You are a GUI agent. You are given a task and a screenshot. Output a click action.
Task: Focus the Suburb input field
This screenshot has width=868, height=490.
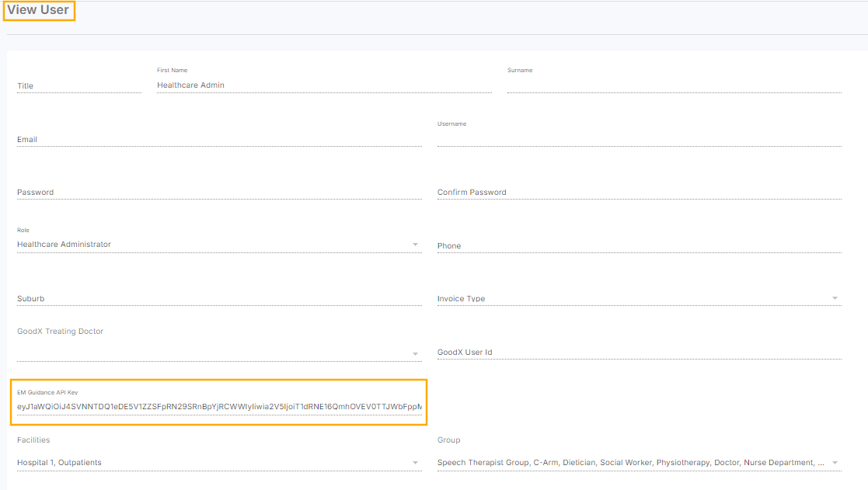[219, 299]
